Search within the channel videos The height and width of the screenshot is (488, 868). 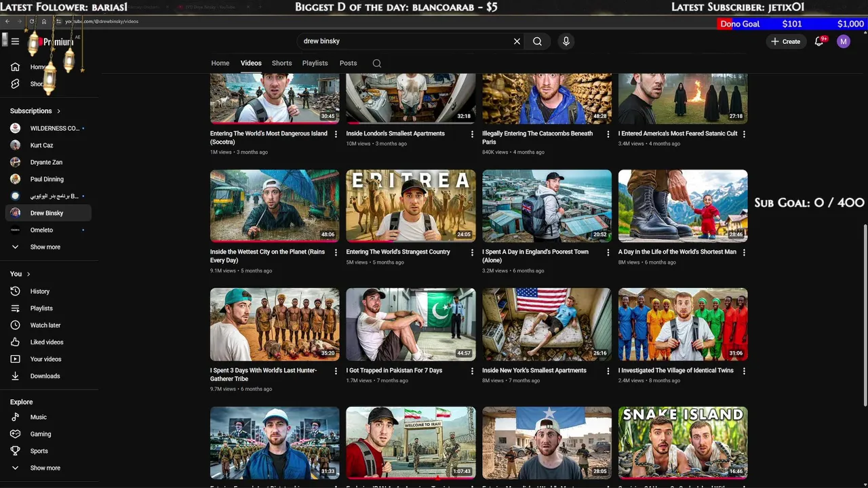click(x=377, y=63)
